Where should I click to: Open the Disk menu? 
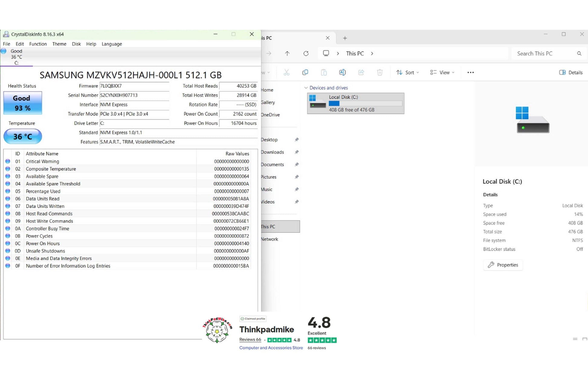[76, 44]
